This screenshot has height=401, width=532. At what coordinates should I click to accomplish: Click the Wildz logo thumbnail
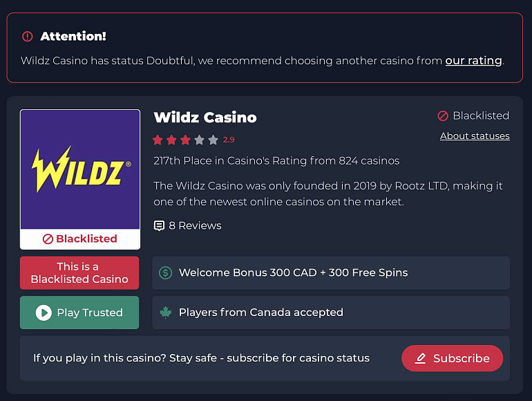80,169
